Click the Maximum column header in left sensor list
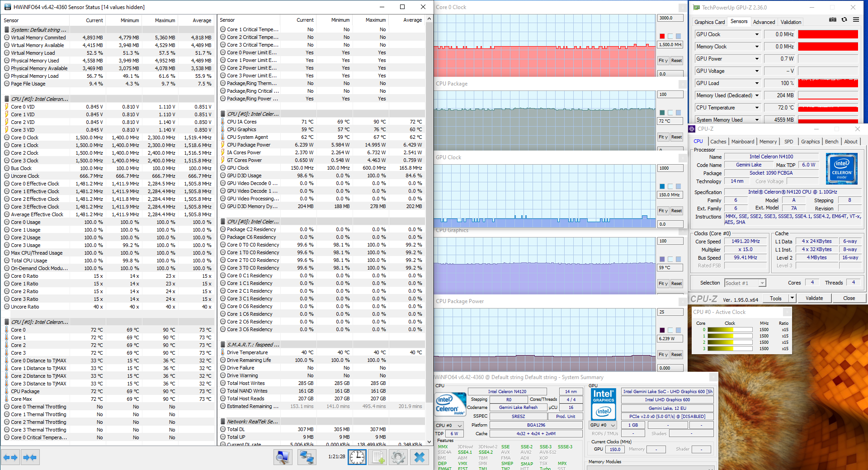Screen dimensions: 868x470 [160, 20]
